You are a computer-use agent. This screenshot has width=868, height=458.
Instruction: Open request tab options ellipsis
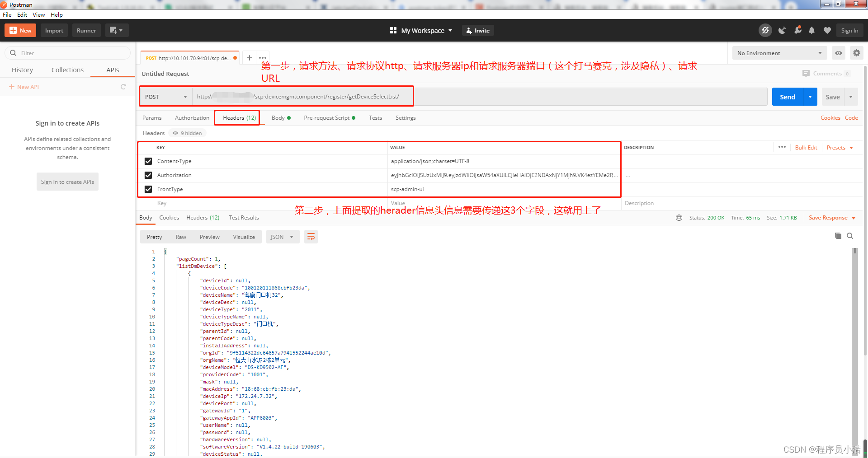tap(263, 58)
